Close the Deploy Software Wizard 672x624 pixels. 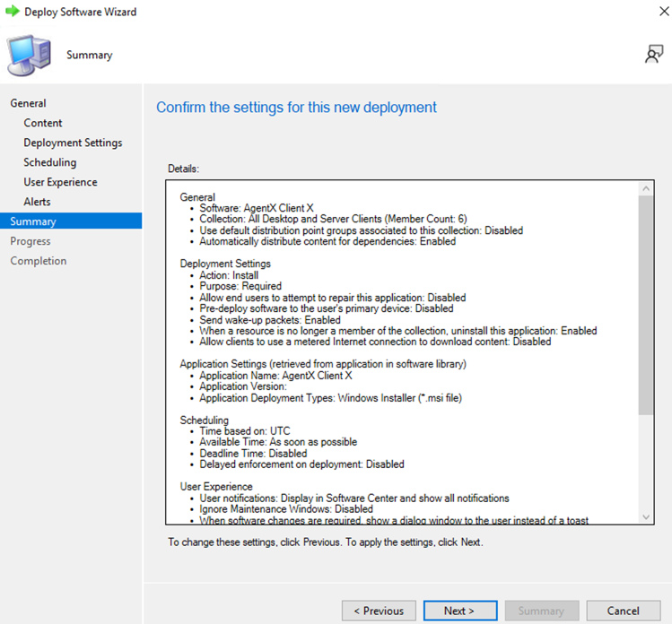664,11
